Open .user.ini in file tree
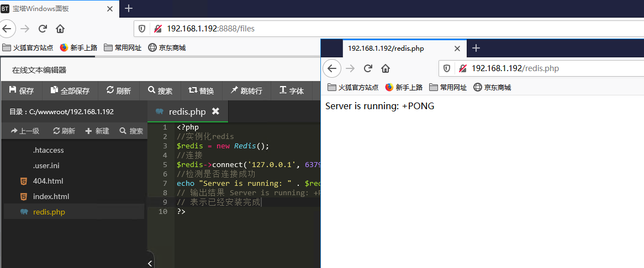Image resolution: width=644 pixels, height=268 pixels. coord(74,166)
